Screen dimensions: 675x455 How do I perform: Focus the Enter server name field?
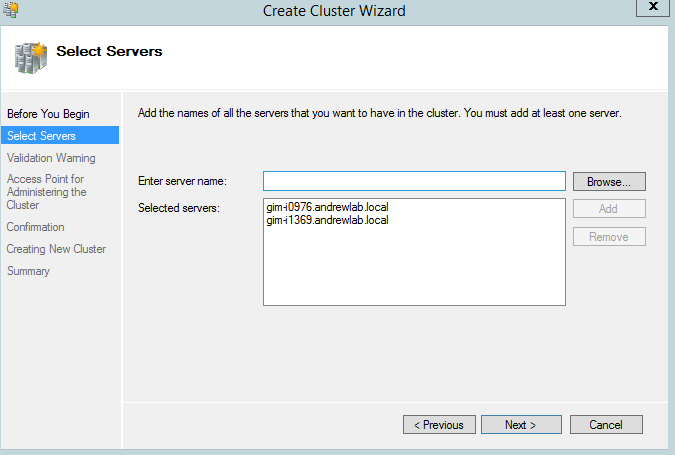414,181
